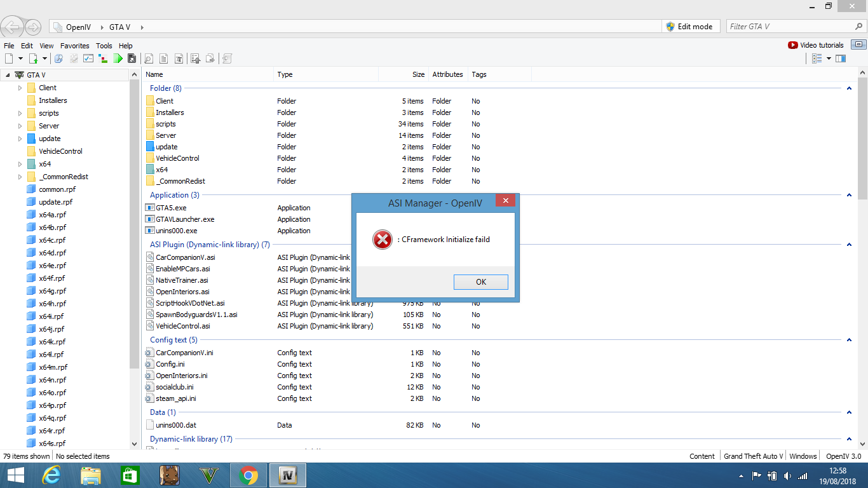Image resolution: width=868 pixels, height=488 pixels.
Task: Click the colored squares toolbar icon
Action: [103, 58]
